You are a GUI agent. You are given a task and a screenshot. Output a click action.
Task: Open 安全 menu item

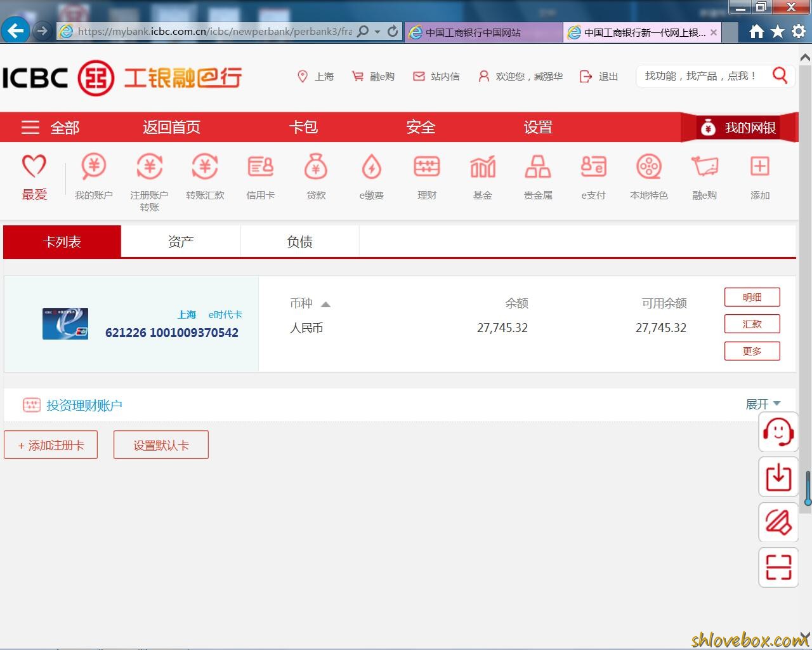pyautogui.click(x=421, y=128)
